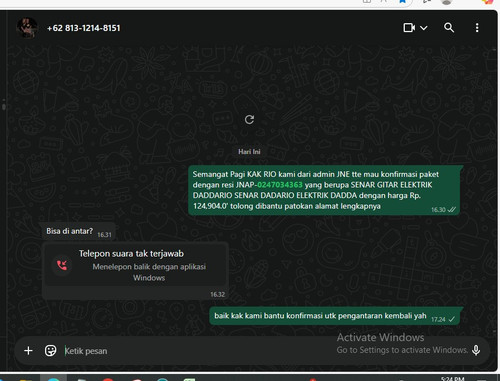This screenshot has width=500, height=381.
Task: Record a voice message with the microphone
Action: [x=476, y=350]
